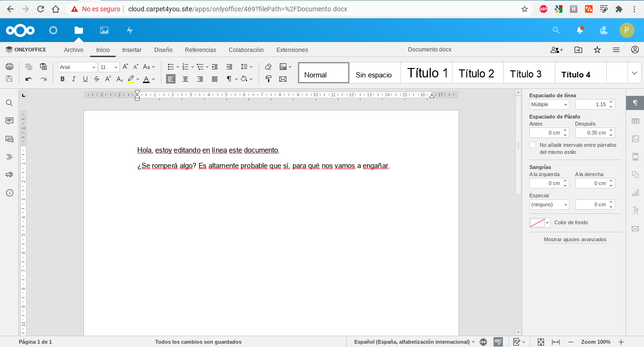Screen dimensions: 644x347
Task: Justify the paragraph text
Action: point(215,79)
